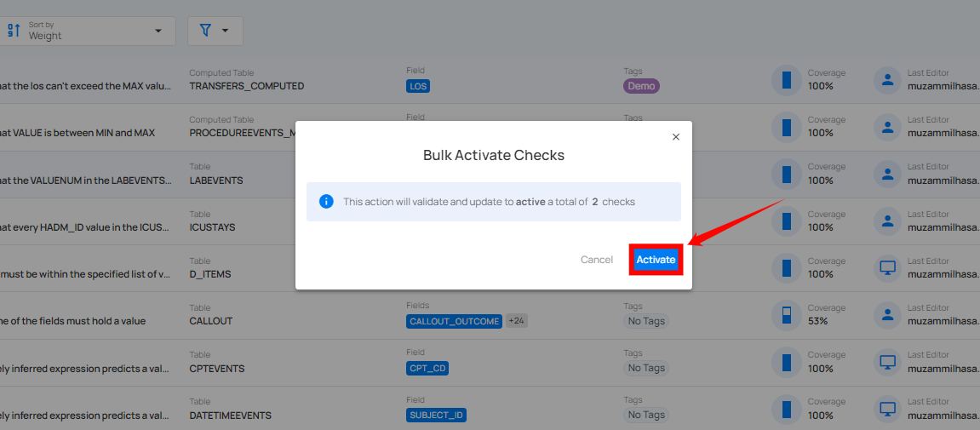The width and height of the screenshot is (980, 430).
Task: Click the coverage icon on the CPTEVENTS row
Action: 786,363
